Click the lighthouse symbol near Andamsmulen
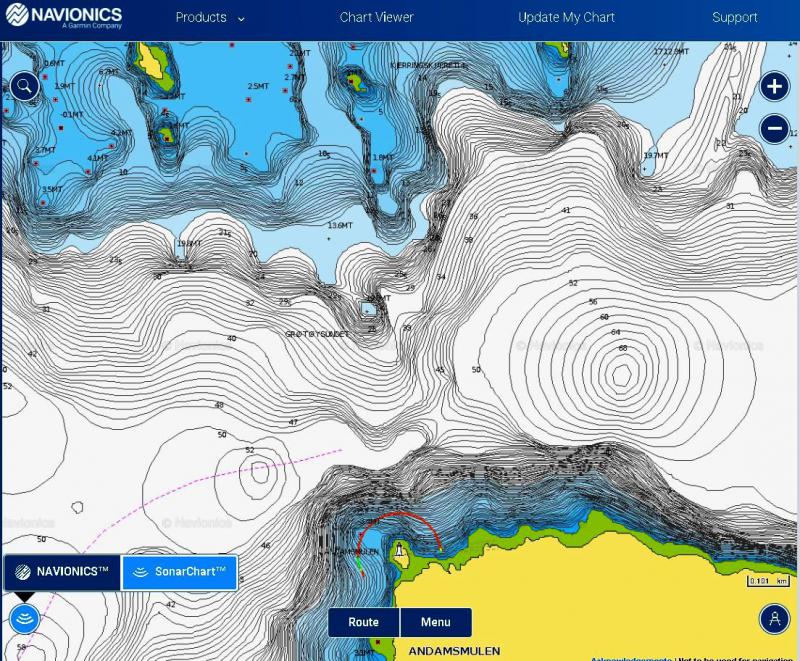This screenshot has height=661, width=800. (x=401, y=550)
